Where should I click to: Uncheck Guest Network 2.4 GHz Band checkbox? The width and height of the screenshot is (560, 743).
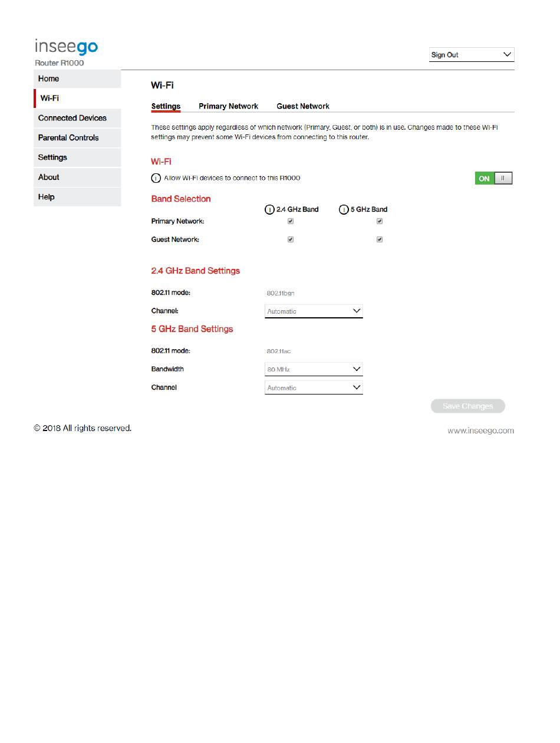click(x=291, y=240)
